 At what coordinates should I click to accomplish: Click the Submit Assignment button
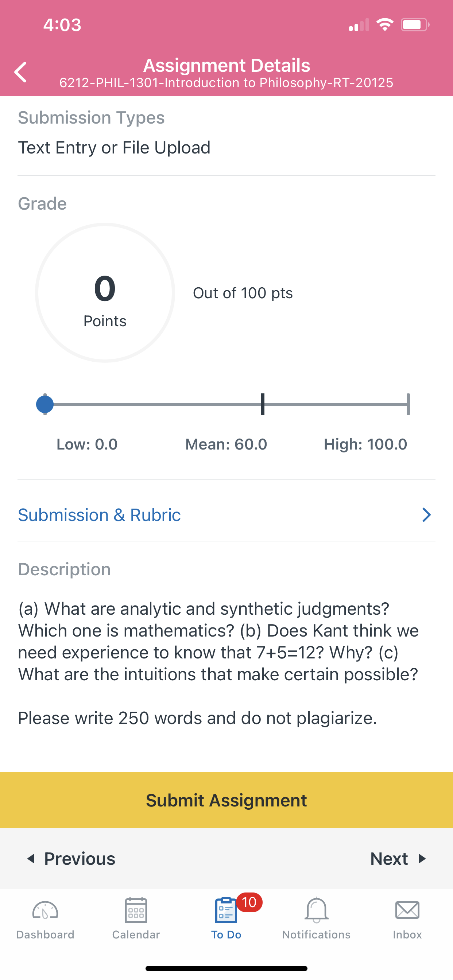pos(226,800)
